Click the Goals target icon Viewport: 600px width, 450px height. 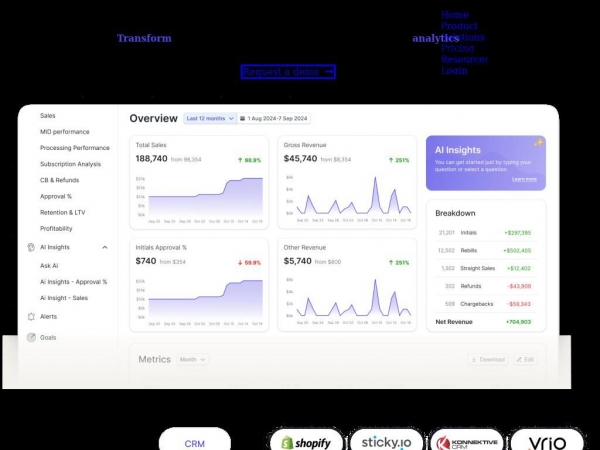[x=31, y=337]
